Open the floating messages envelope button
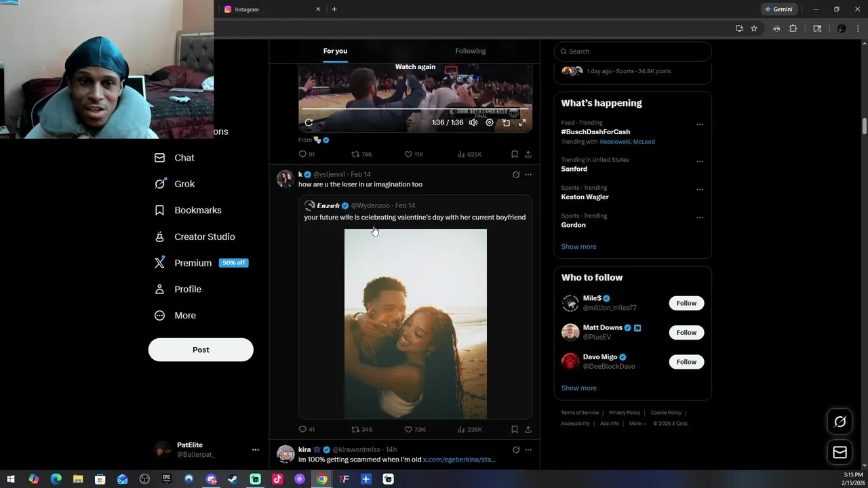 (x=840, y=452)
